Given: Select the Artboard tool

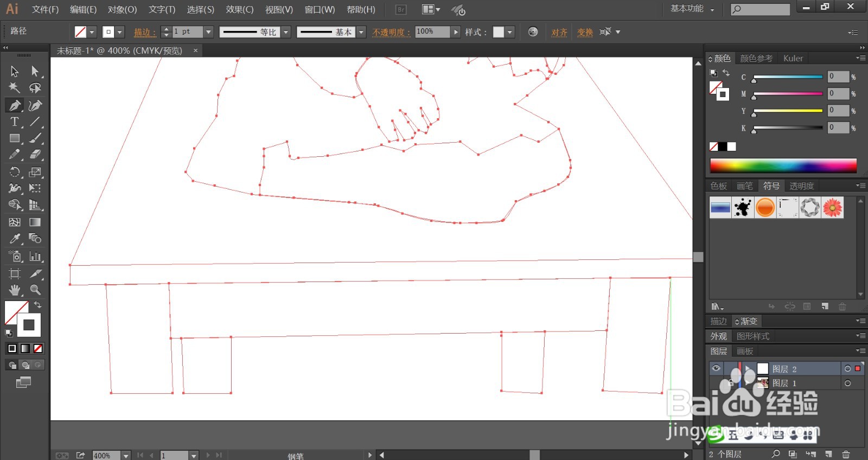Looking at the screenshot, I should (15, 273).
